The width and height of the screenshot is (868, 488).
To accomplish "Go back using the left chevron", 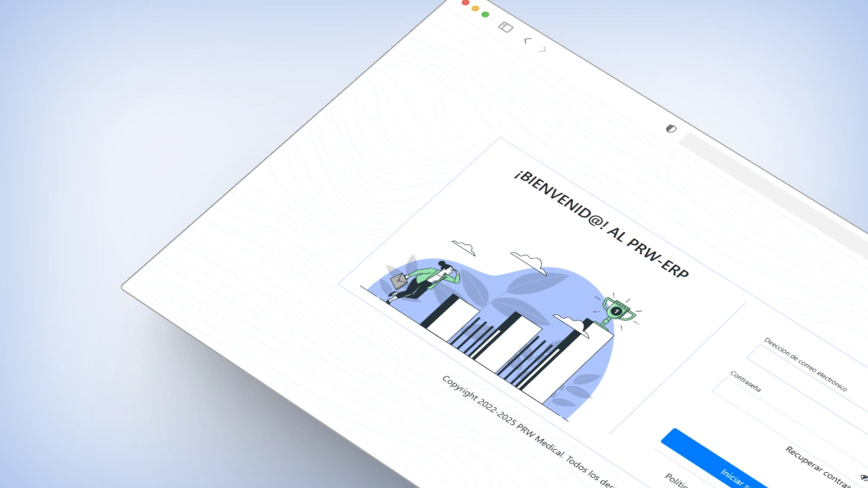I will point(527,41).
